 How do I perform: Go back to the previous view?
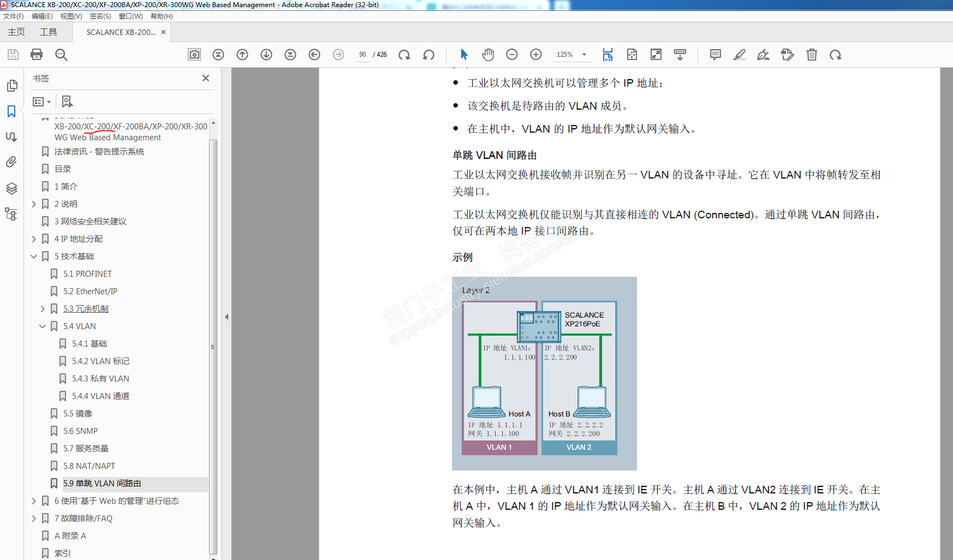[x=314, y=55]
